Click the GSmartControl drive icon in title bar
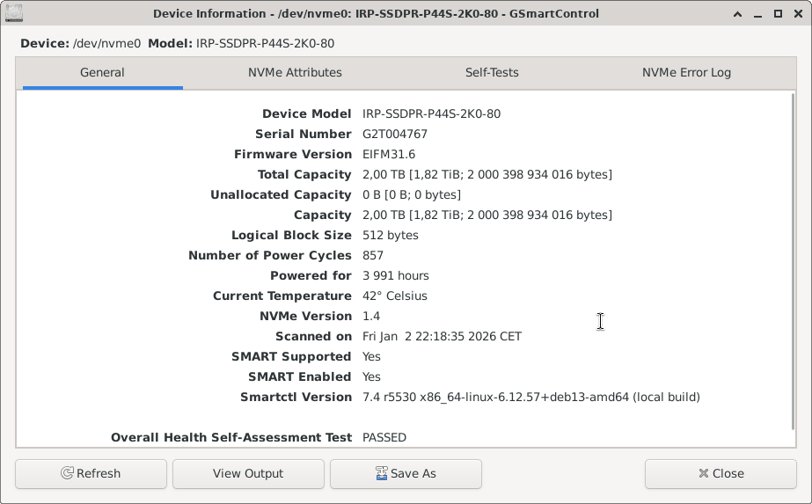 pos(14,13)
